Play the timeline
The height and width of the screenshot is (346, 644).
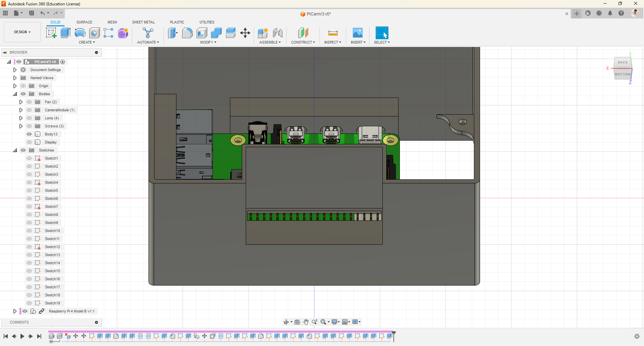click(22, 336)
